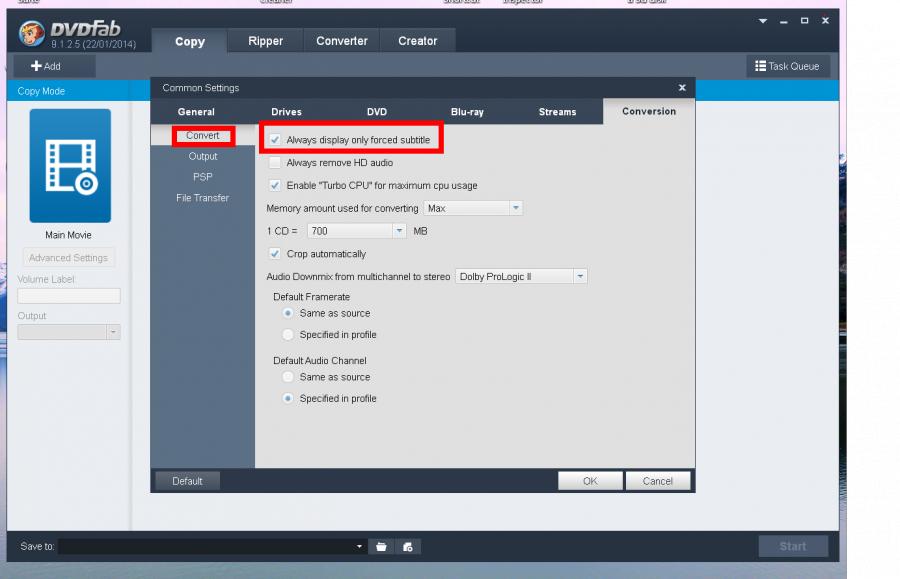Open Advanced Settings in the left panel
The height and width of the screenshot is (579, 900).
(x=68, y=258)
